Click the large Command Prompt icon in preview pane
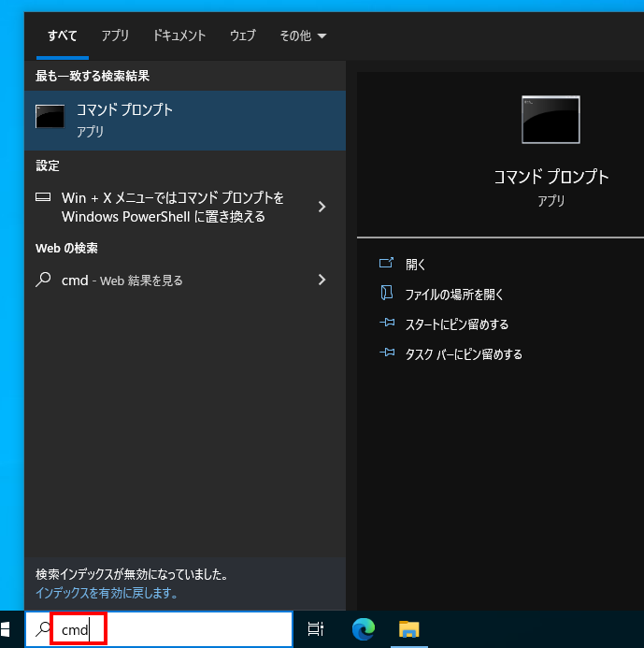Image resolution: width=644 pixels, height=648 pixels. coord(551,120)
